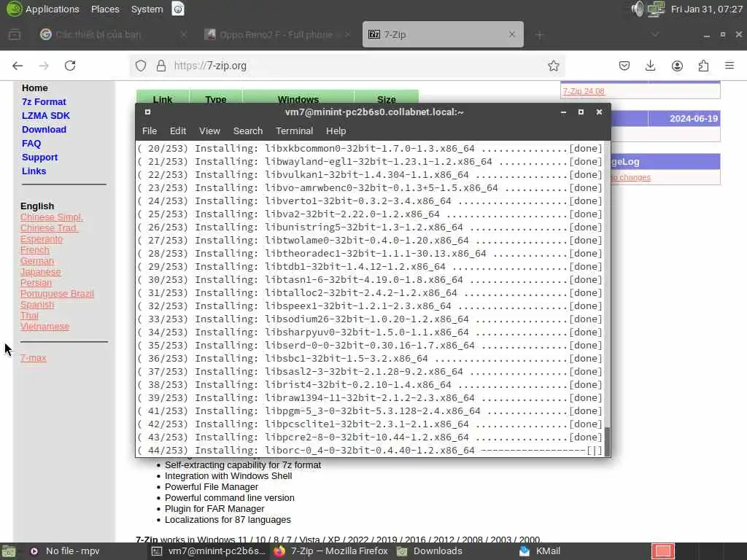Open the 7-max sidebar link
Screen dimensions: 747x560
(34, 358)
